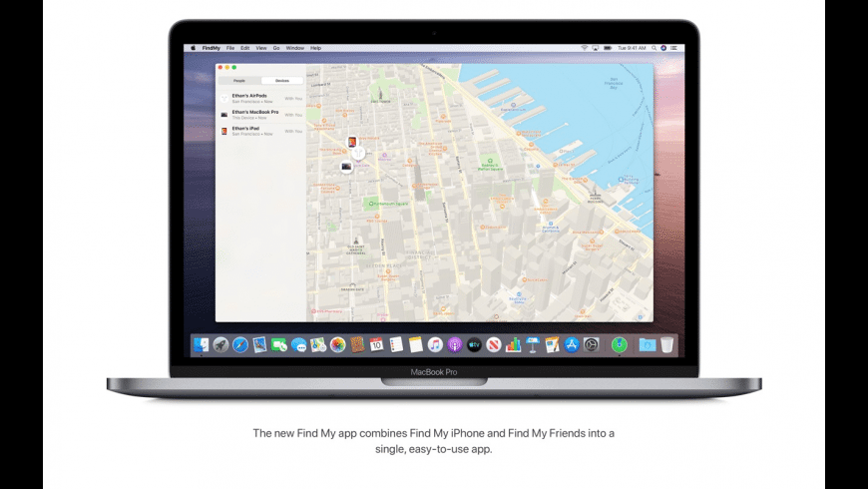Select Ethan's iPad in device list
The height and width of the screenshot is (489, 868).
261,131
